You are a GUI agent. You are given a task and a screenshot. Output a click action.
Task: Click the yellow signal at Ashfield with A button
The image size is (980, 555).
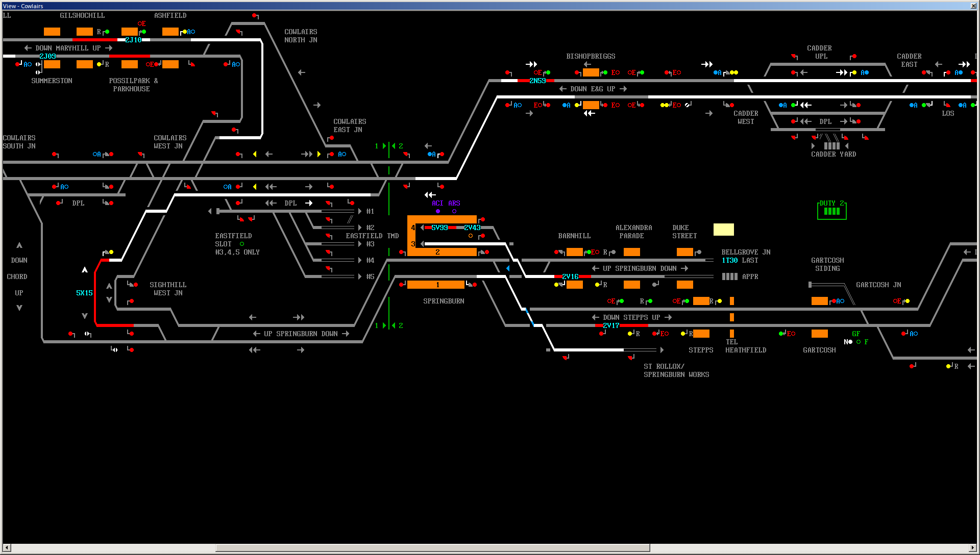[185, 32]
